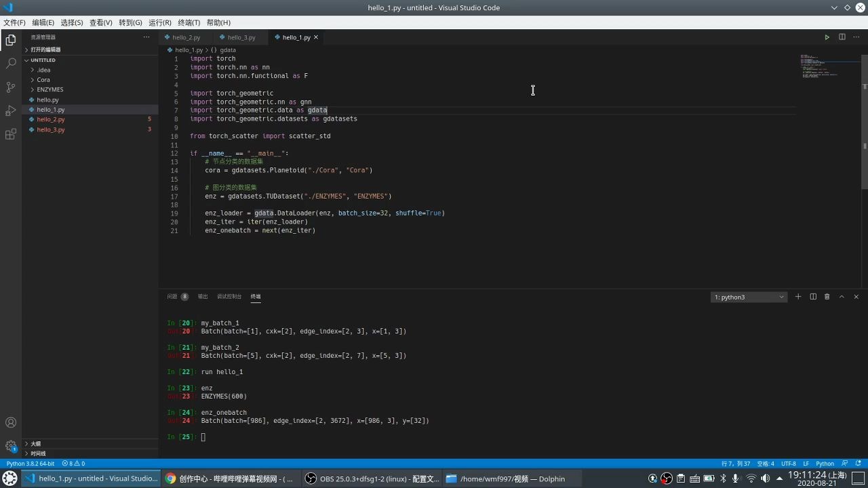
Task: Open Selection menu (选择)
Action: pos(71,22)
